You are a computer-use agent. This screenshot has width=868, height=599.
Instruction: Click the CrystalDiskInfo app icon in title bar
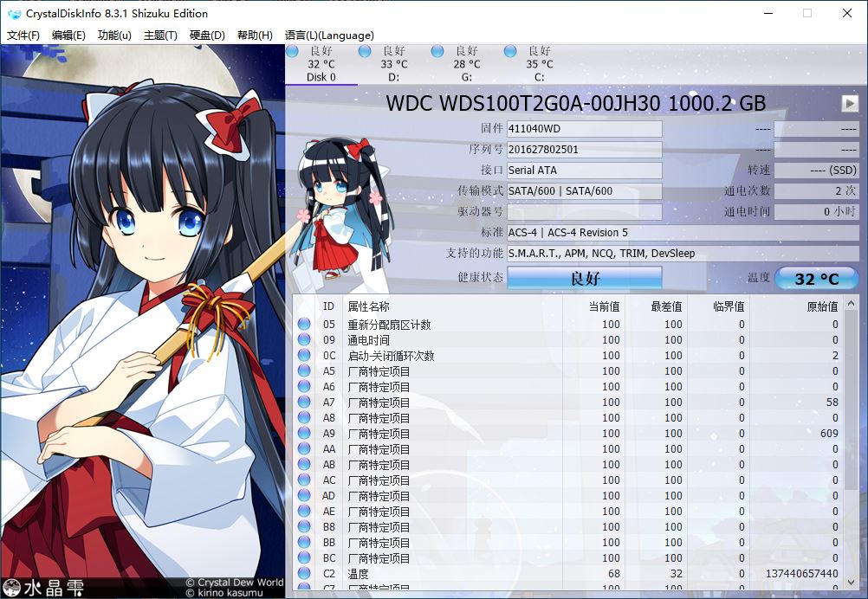[x=14, y=13]
